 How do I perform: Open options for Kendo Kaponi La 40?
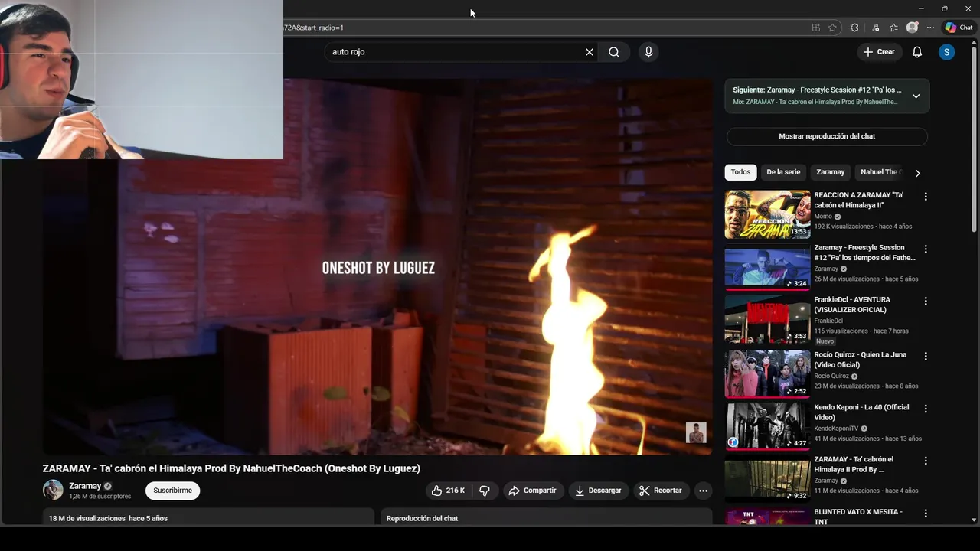click(926, 409)
